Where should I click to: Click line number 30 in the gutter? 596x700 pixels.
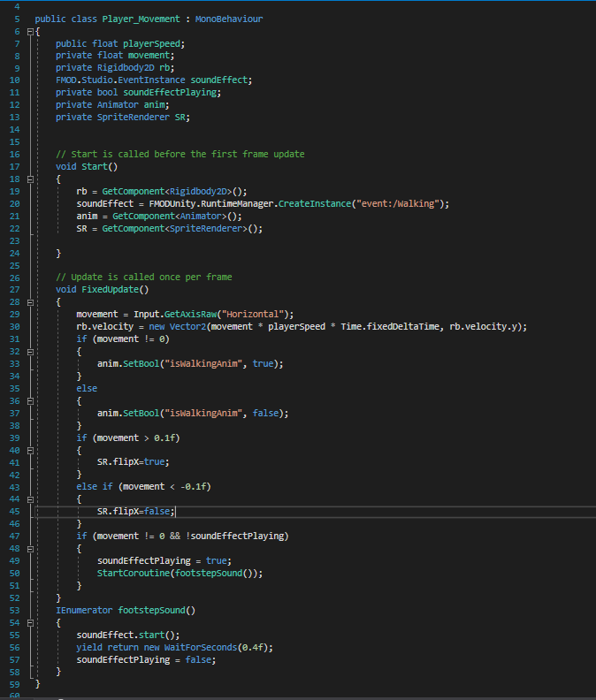click(13, 326)
